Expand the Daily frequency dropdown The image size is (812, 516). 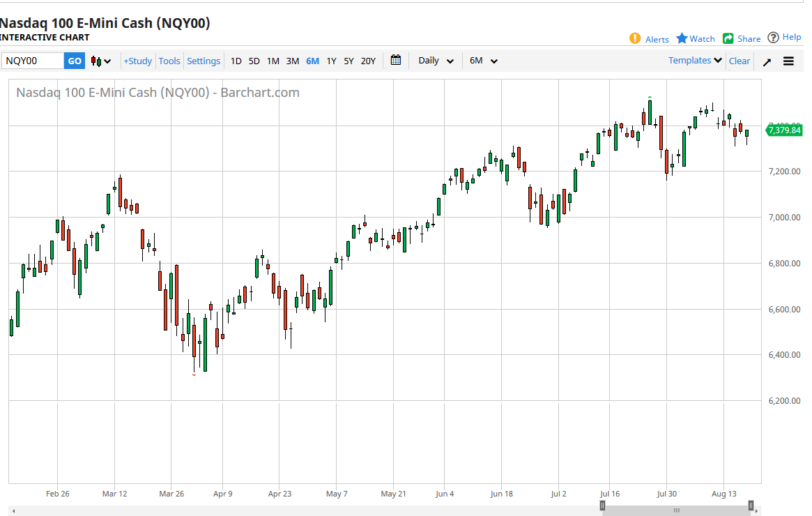coord(436,61)
